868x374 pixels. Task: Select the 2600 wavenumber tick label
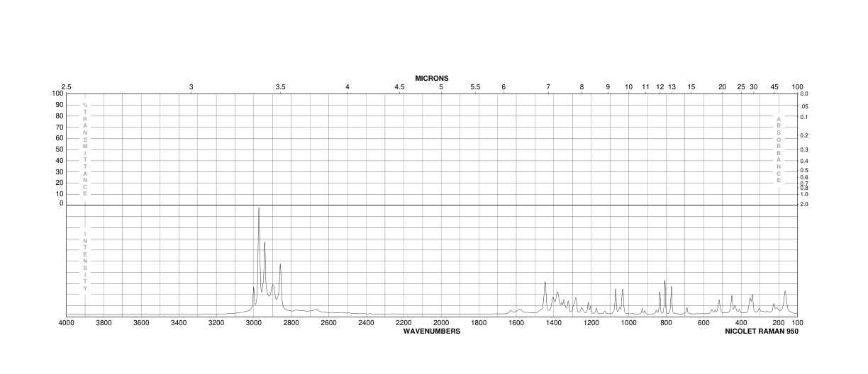pyautogui.click(x=328, y=323)
